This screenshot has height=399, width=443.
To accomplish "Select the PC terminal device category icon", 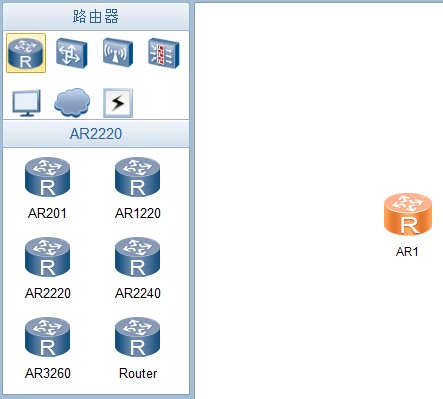I will (27, 103).
